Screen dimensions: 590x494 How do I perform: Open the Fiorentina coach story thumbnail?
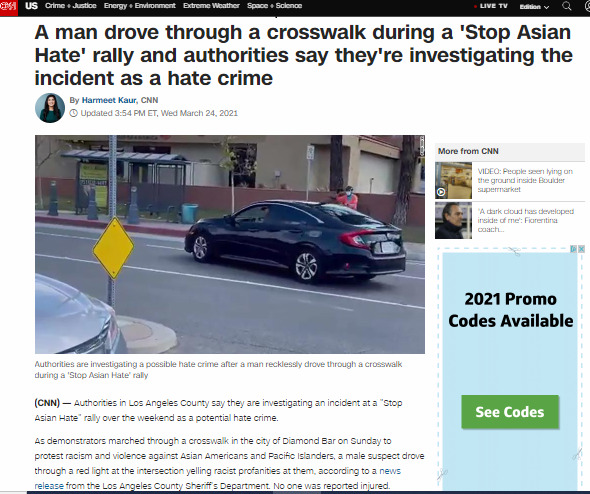tap(453, 220)
